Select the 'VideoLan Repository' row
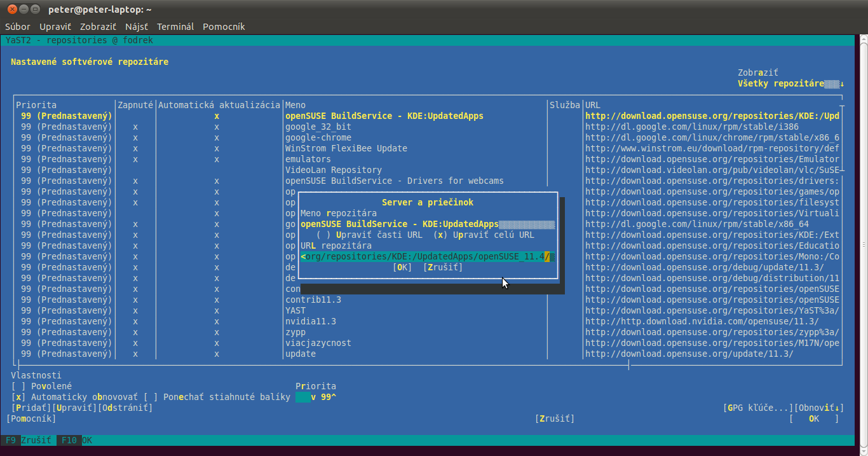 (x=428, y=170)
